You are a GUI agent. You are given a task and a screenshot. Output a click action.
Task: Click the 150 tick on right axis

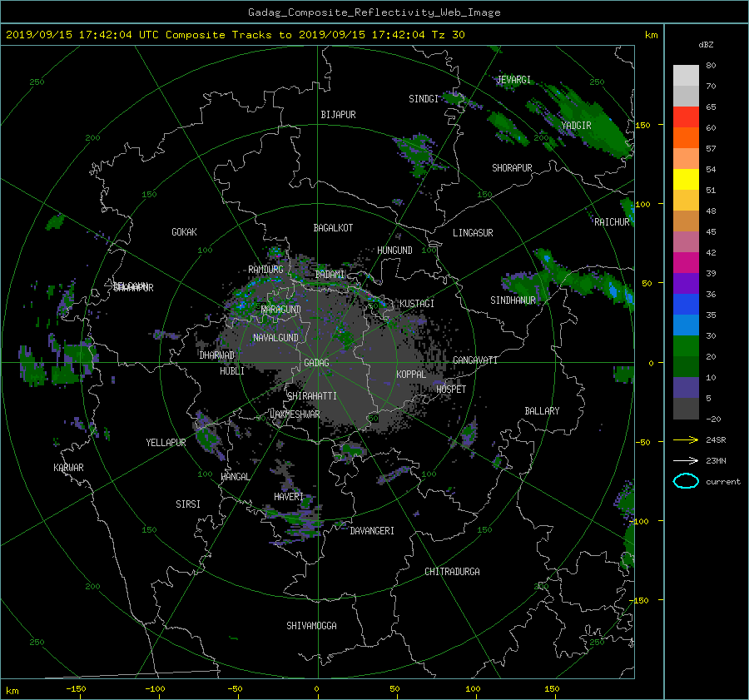pyautogui.click(x=643, y=125)
